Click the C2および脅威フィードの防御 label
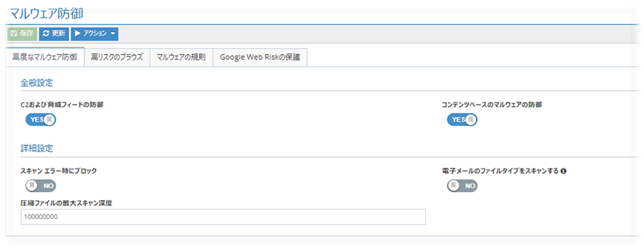The image size is (644, 251). click(62, 105)
